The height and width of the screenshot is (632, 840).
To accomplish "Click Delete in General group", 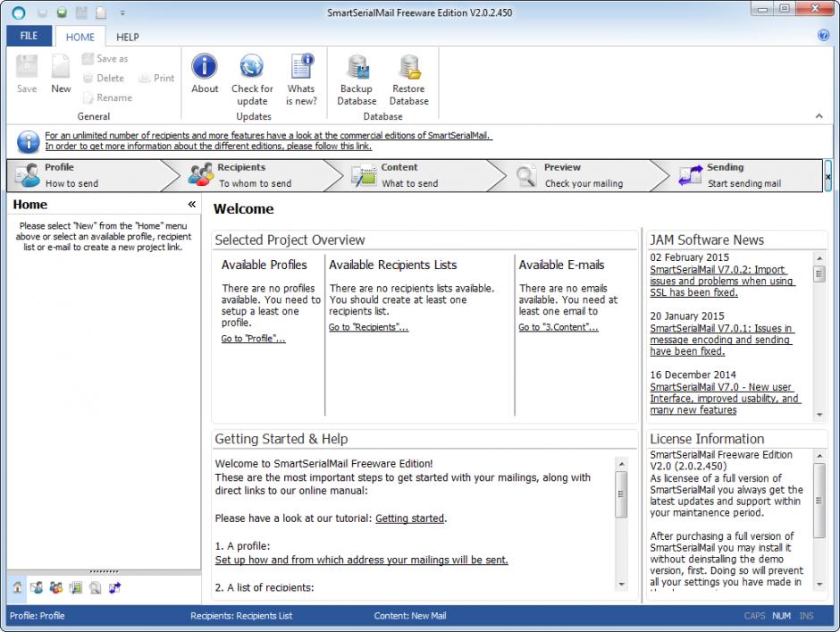I will [104, 79].
